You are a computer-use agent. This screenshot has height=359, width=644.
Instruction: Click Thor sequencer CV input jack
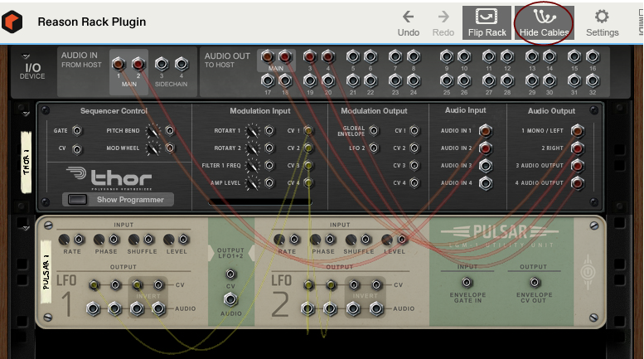tap(77, 148)
